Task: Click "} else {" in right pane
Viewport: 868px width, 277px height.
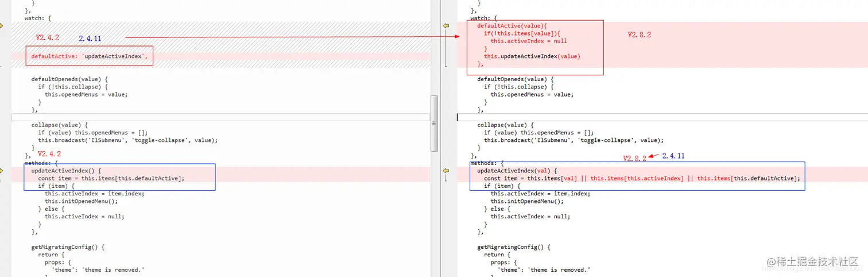Action: click(x=497, y=209)
